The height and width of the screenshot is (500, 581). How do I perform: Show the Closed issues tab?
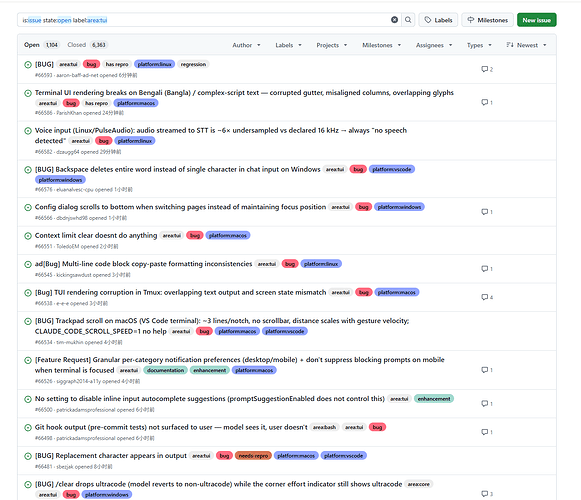[87, 45]
